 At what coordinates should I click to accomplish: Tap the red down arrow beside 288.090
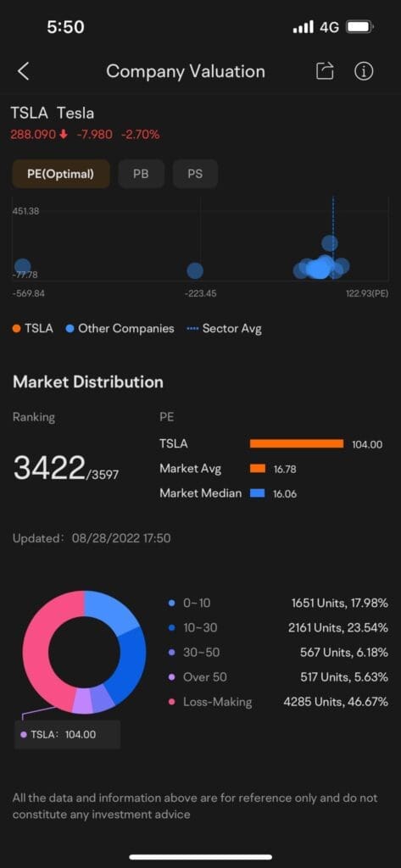point(62,134)
